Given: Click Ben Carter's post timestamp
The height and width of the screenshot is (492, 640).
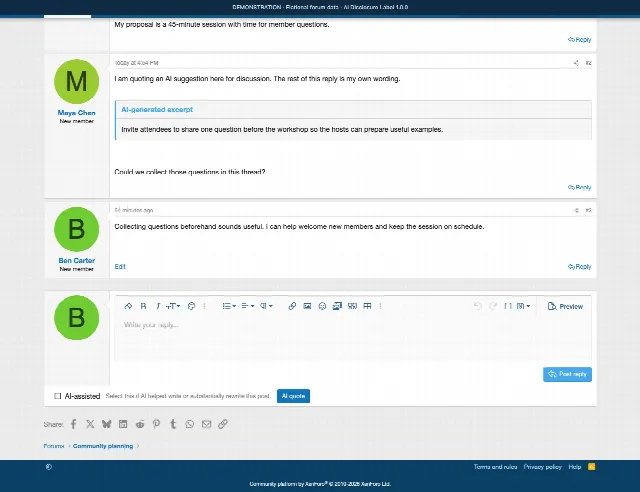Looking at the screenshot, I should (x=134, y=210).
